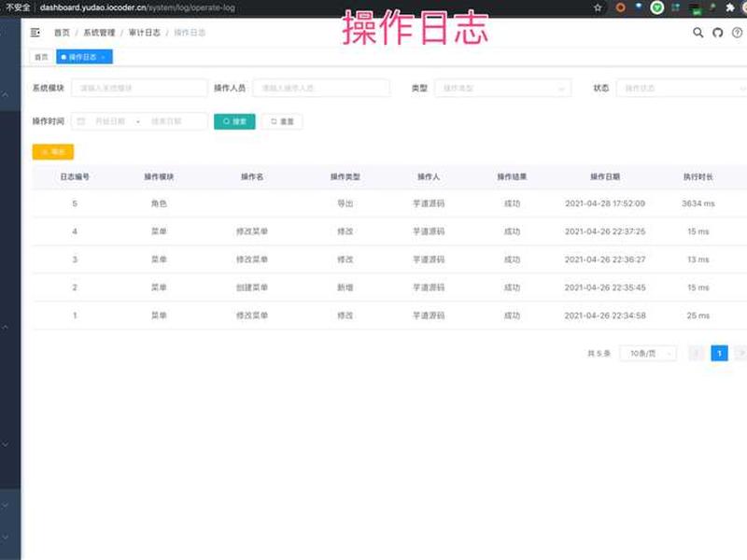The image size is (747, 560).
Task: Open the header search magnifier icon
Action: click(698, 33)
